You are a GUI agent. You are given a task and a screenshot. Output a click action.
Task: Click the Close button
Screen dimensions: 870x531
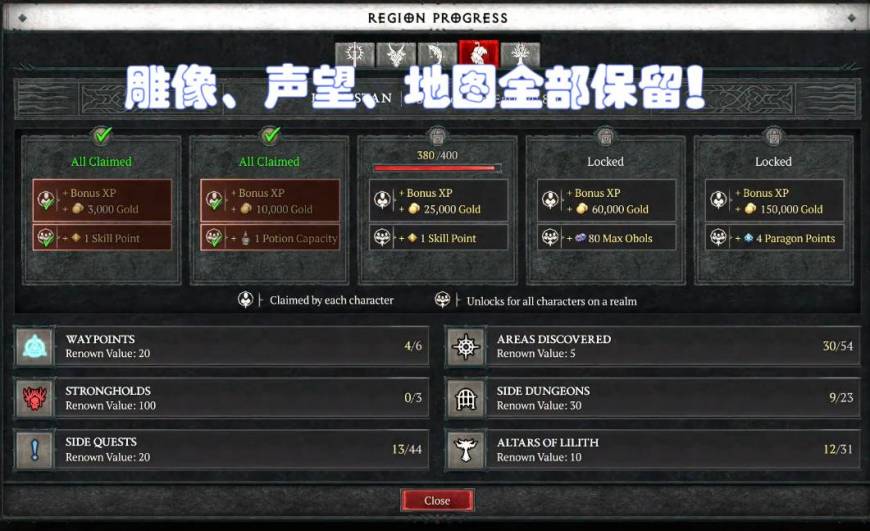[x=437, y=500]
